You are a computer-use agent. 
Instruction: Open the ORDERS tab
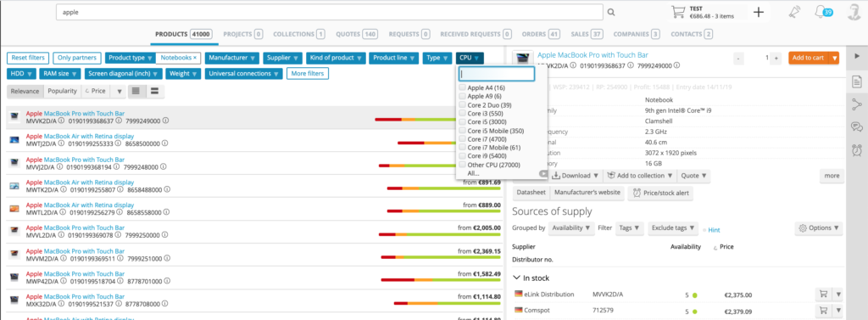[541, 34]
